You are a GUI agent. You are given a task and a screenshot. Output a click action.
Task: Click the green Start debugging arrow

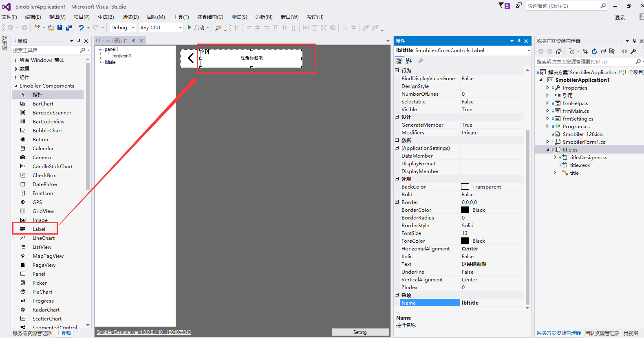pyautogui.click(x=190, y=28)
